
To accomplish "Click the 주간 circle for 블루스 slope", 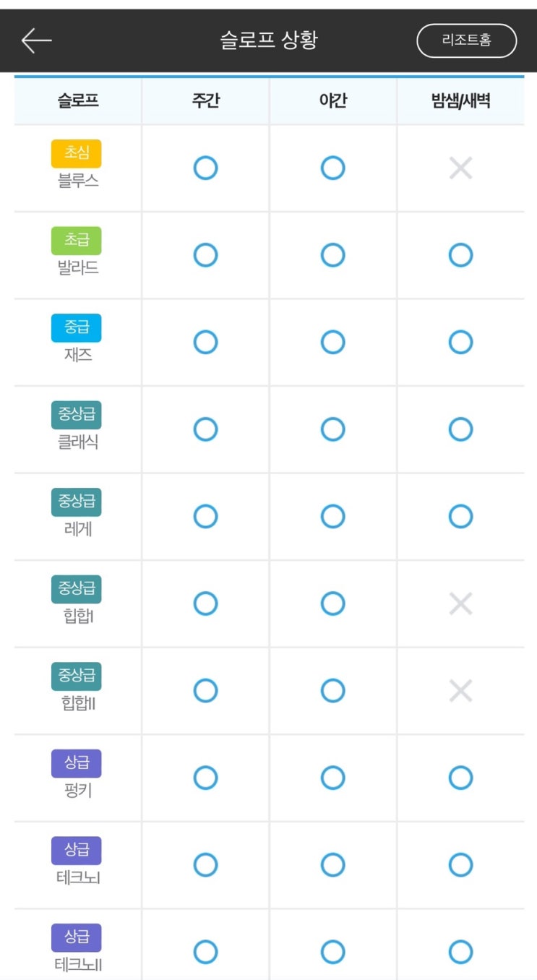I will [x=205, y=168].
